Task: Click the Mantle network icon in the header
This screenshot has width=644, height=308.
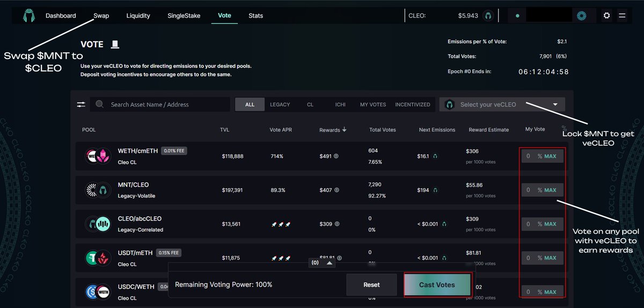Action: pos(581,16)
